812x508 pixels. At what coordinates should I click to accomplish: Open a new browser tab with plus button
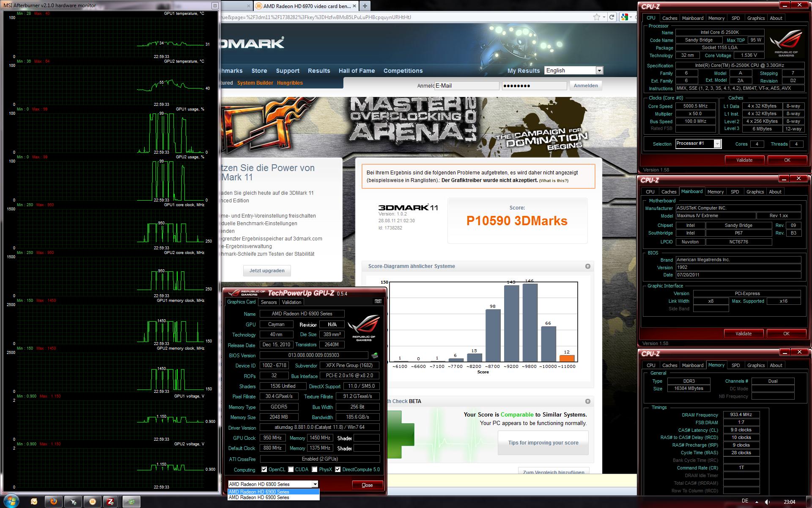(x=365, y=6)
